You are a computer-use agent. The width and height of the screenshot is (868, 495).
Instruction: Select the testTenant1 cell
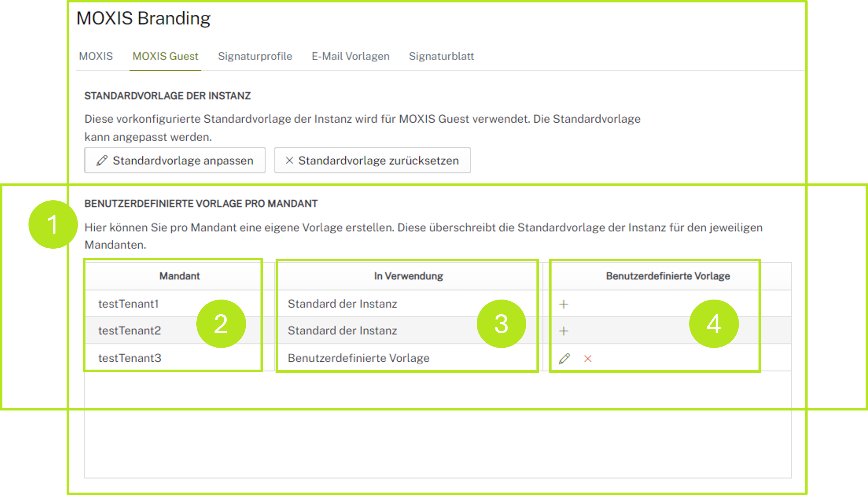click(x=128, y=304)
